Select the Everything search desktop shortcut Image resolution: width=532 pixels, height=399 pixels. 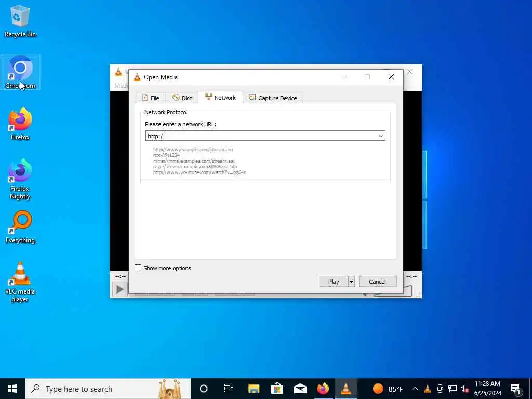coord(20,227)
